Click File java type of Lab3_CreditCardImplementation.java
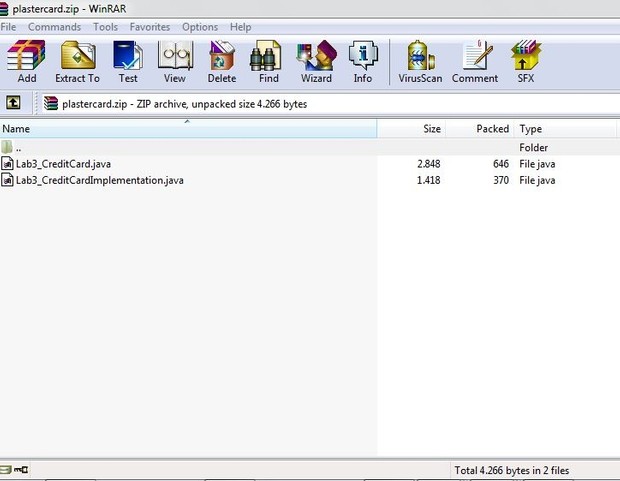Image resolution: width=620 pixels, height=481 pixels. pyautogui.click(x=537, y=180)
